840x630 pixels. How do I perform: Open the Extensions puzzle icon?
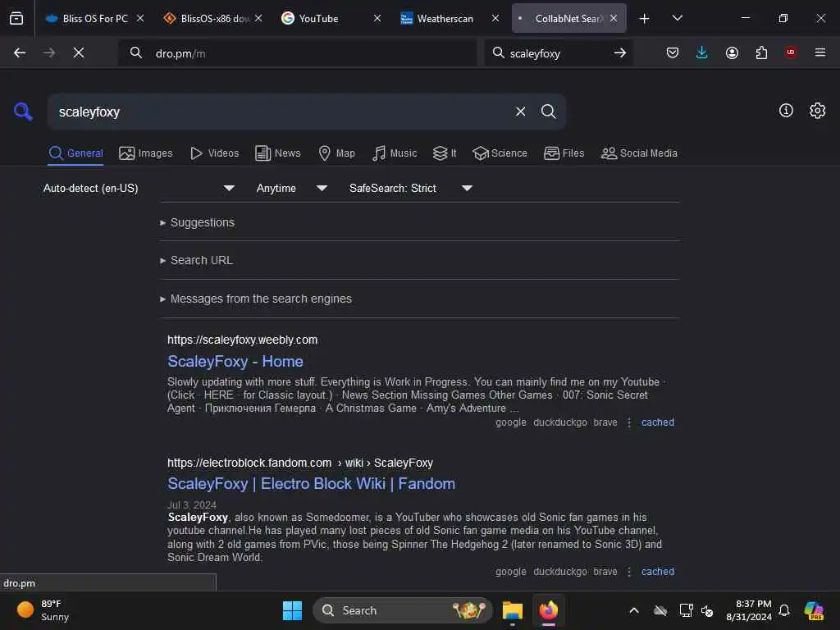point(761,52)
